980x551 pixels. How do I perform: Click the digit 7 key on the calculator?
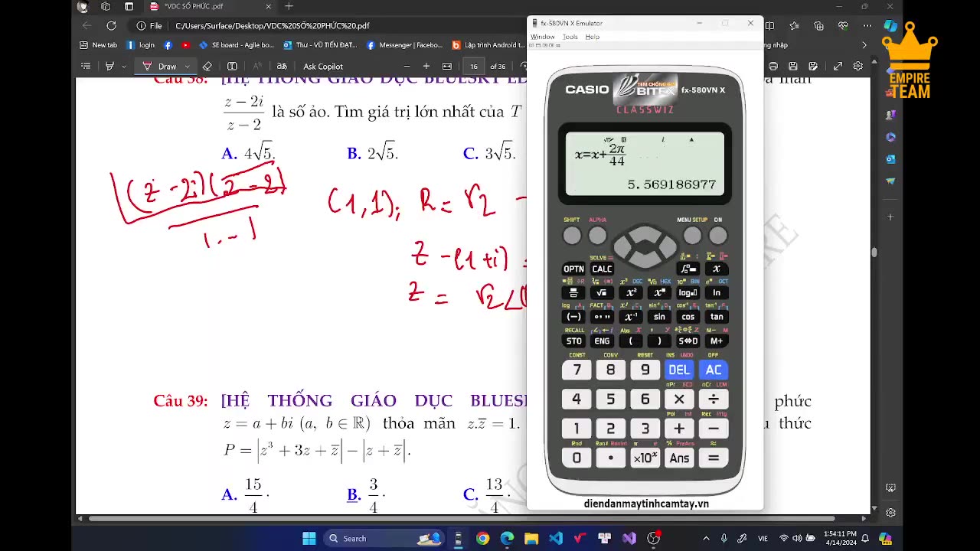coord(577,370)
